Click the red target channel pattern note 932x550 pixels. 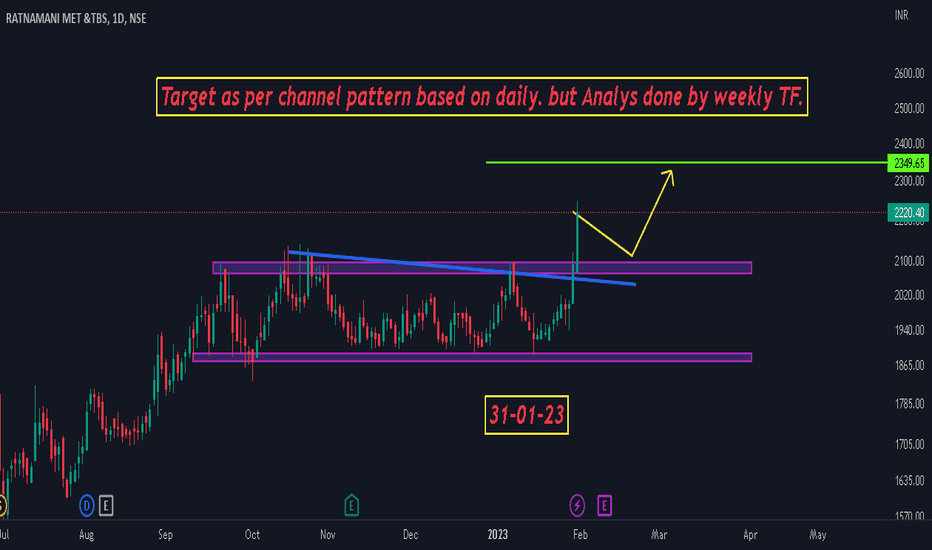click(482, 97)
